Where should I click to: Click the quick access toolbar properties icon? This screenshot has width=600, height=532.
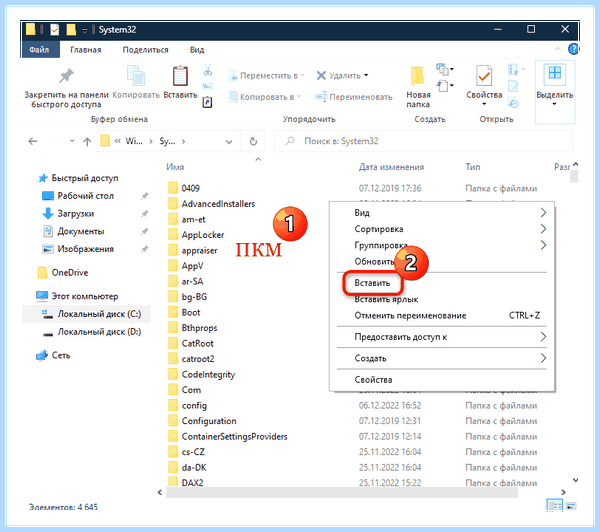55,29
